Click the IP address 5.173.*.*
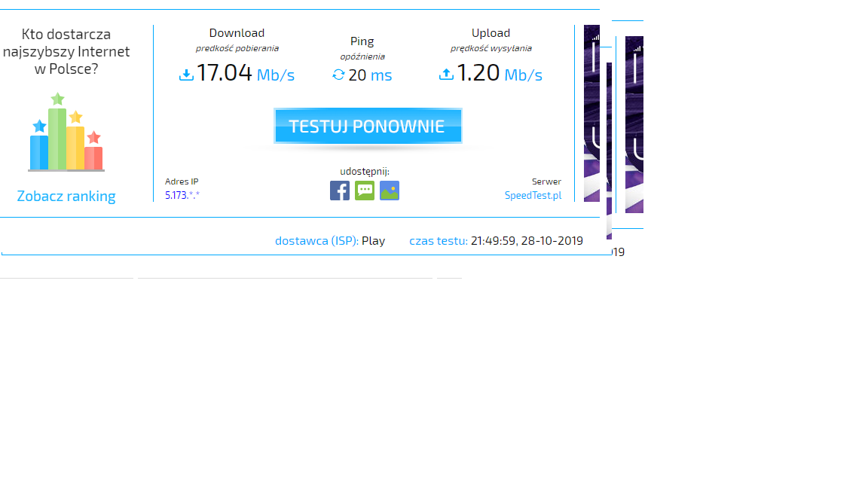This screenshot has width=868, height=488. tap(182, 195)
